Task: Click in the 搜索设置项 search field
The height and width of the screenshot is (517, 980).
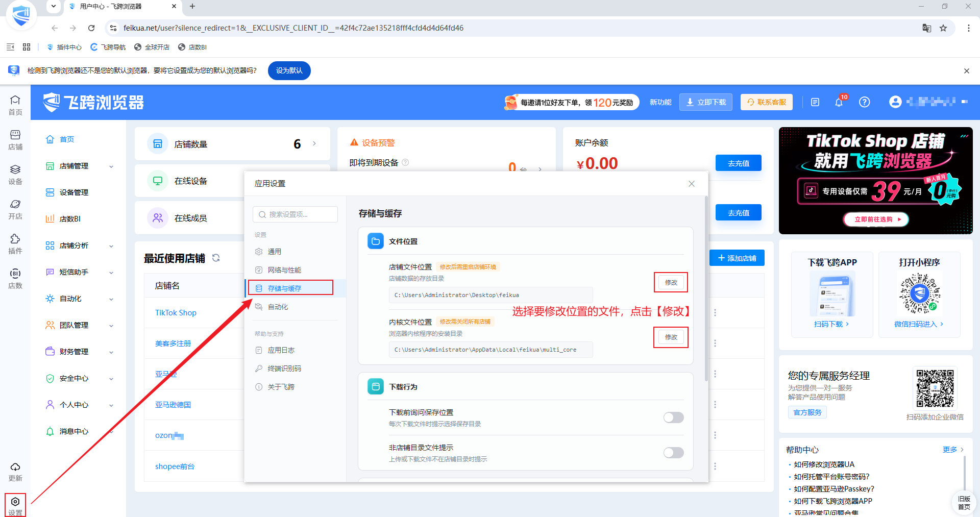Action: [295, 214]
